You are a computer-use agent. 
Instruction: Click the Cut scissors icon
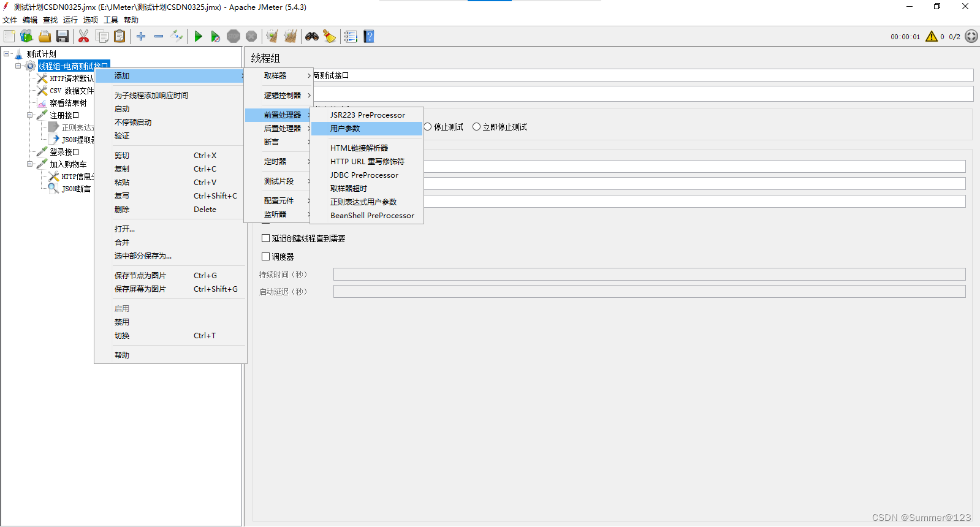tap(84, 37)
